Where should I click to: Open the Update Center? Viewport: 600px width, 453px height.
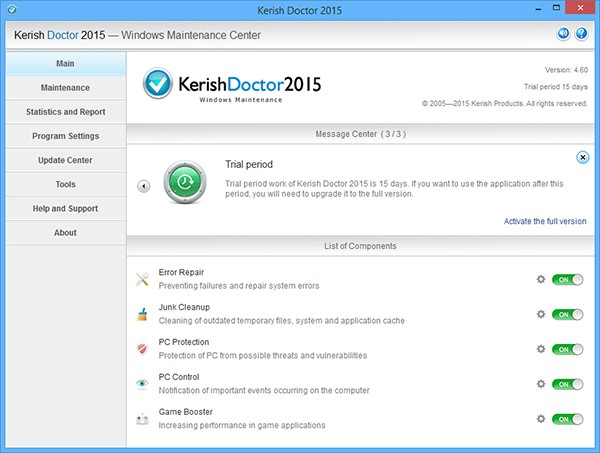[65, 160]
